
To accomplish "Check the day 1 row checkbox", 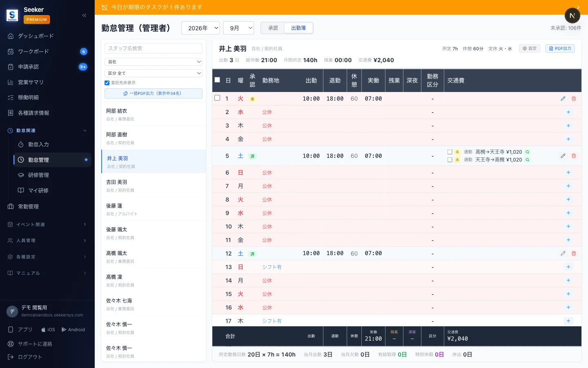I will pyautogui.click(x=217, y=98).
